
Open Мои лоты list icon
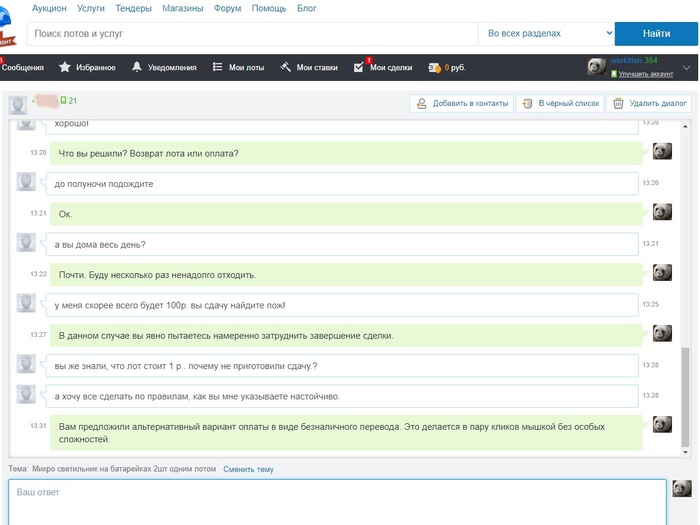click(218, 67)
